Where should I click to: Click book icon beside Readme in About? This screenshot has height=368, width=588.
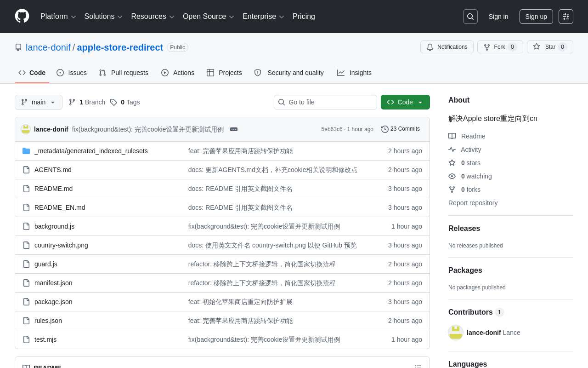click(452, 136)
